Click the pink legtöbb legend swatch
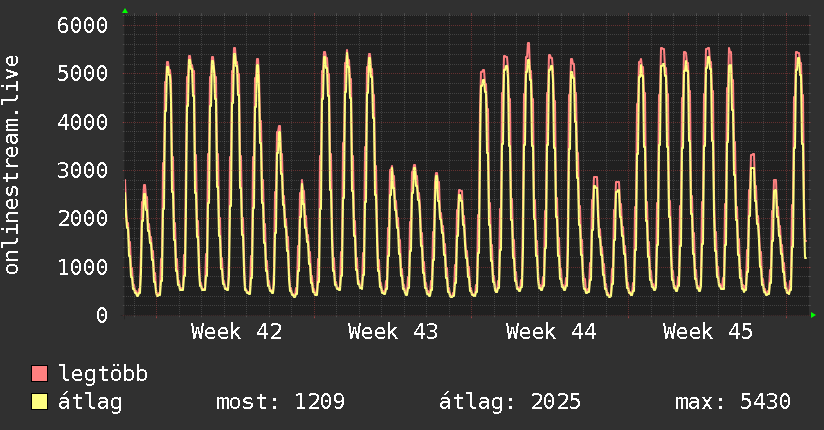 39,374
